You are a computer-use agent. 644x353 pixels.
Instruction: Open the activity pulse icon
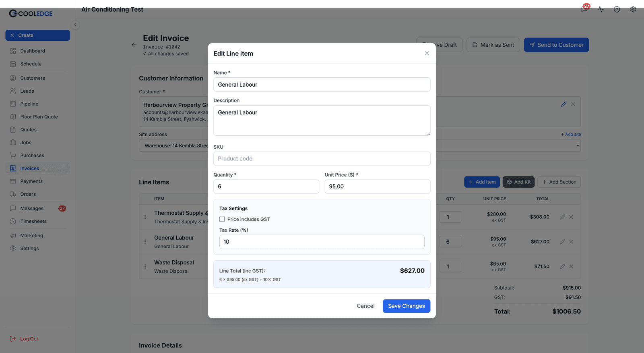601,9
